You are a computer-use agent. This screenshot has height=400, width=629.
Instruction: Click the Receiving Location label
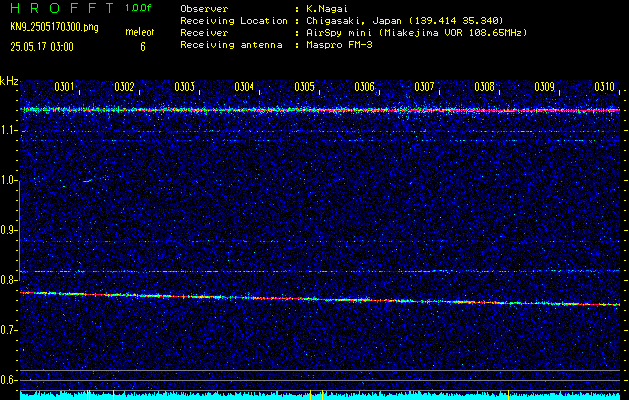(x=234, y=21)
